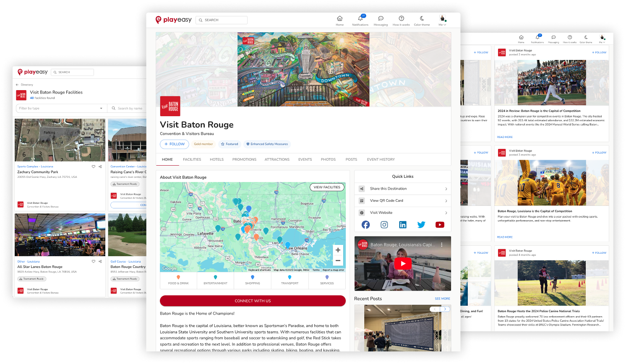Screen dimensions: 626x364
Task: Click Search by name field, left window
Action: tap(128, 108)
